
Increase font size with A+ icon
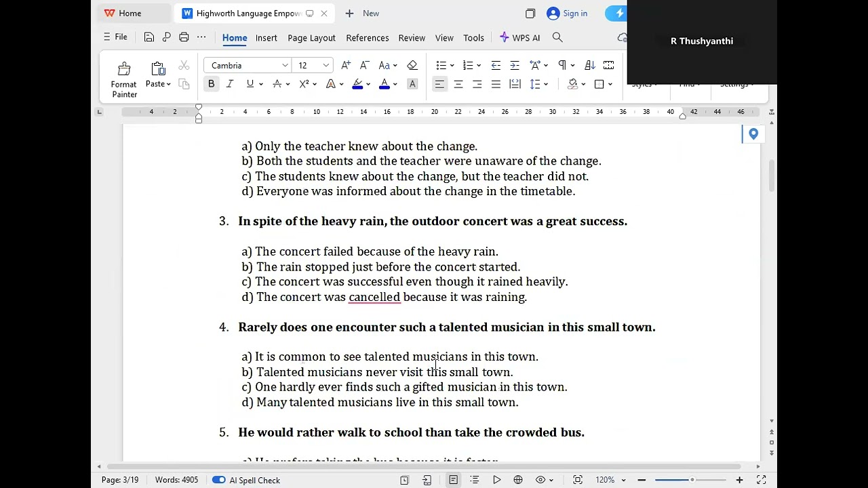click(x=346, y=65)
